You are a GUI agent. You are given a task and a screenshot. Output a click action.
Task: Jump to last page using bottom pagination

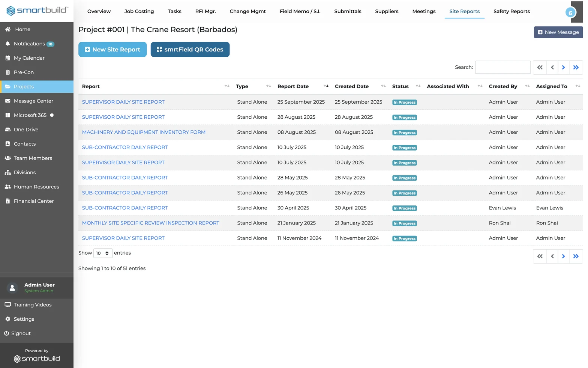576,256
